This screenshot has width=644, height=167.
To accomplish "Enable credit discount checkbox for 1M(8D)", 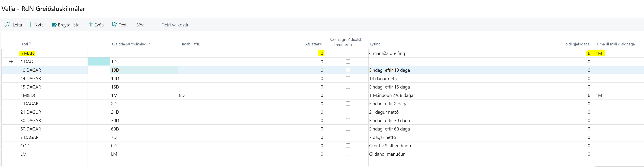I will (x=348, y=95).
